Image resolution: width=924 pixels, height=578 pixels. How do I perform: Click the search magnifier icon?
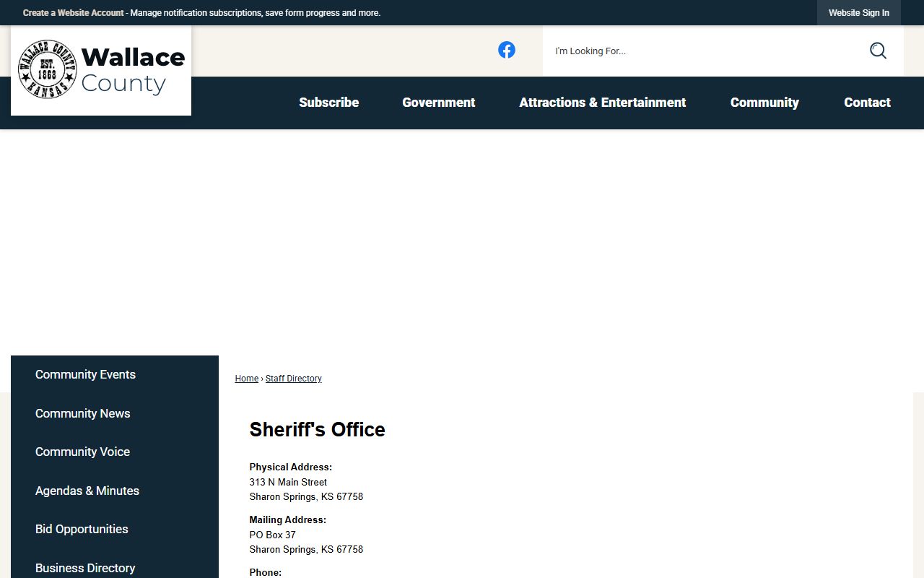[878, 51]
